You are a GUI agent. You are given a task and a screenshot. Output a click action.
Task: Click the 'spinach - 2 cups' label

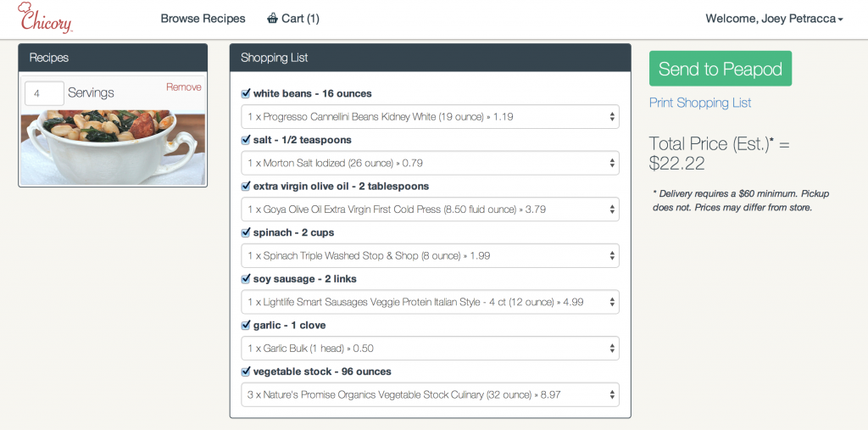click(293, 232)
